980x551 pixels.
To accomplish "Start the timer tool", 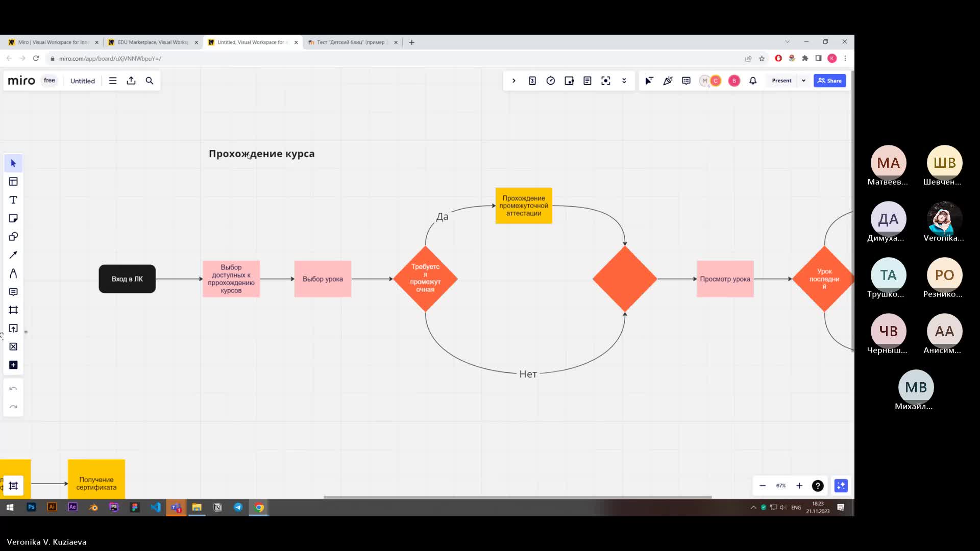I will [x=551, y=81].
